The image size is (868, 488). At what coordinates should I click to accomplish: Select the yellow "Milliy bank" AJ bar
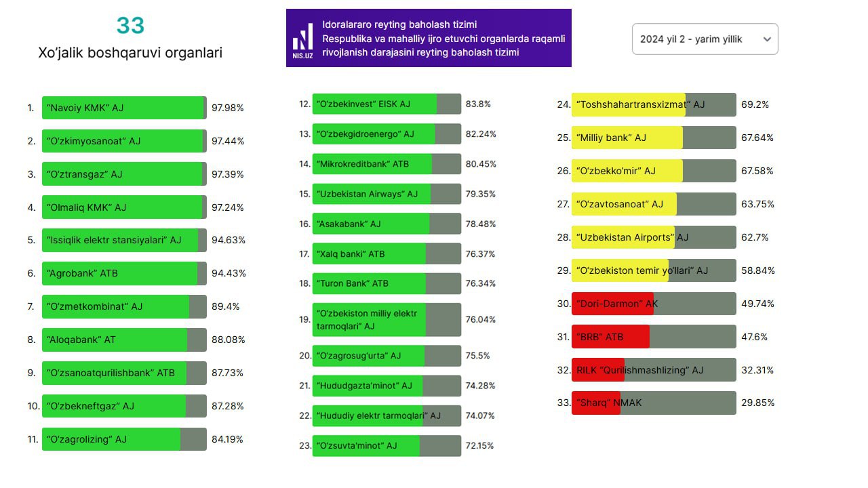coord(654,138)
